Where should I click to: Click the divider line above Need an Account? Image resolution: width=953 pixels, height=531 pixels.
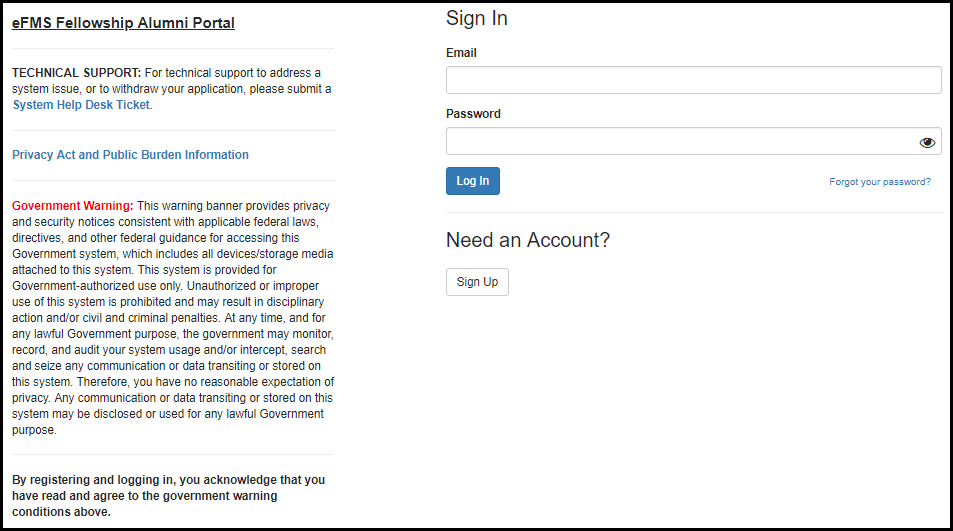tap(693, 212)
